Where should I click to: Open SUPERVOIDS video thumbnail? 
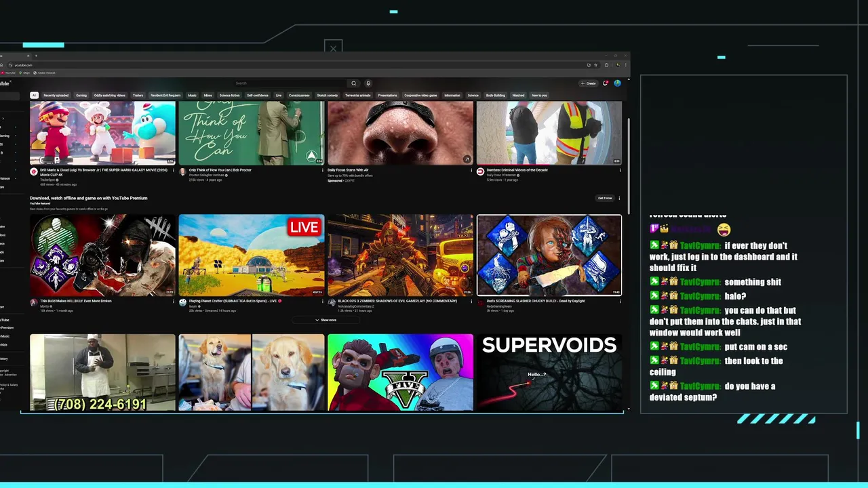[549, 373]
